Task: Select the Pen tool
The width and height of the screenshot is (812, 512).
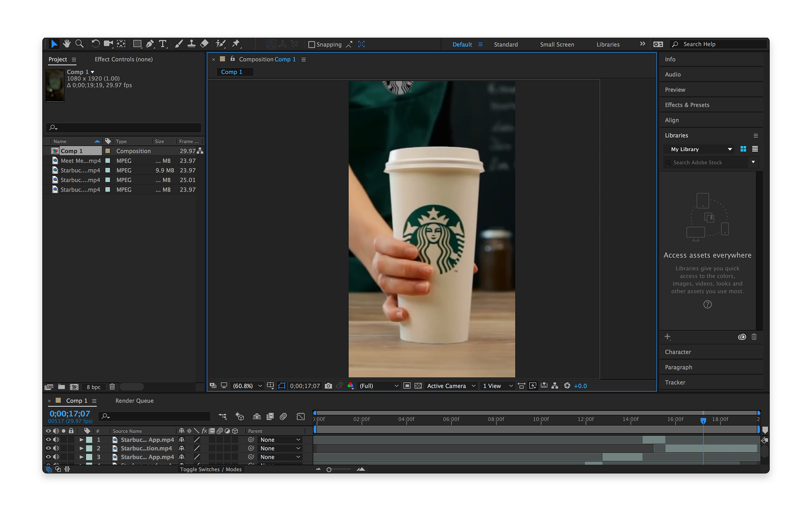Action: (150, 44)
